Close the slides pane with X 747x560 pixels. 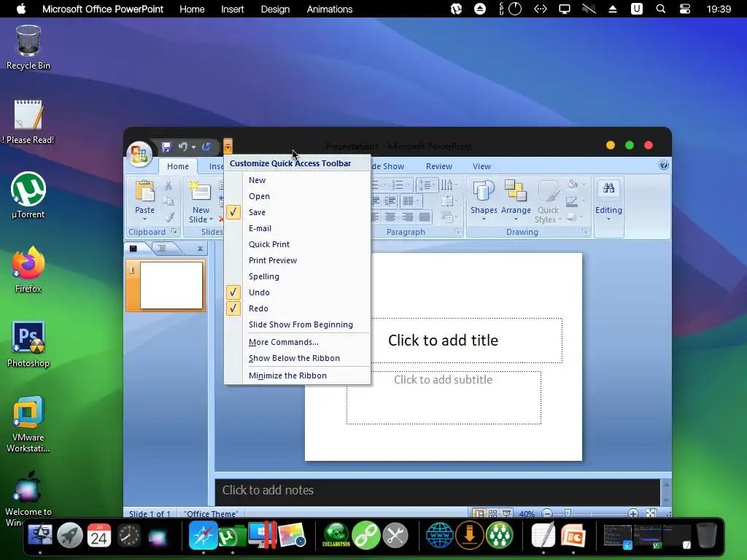tap(200, 249)
